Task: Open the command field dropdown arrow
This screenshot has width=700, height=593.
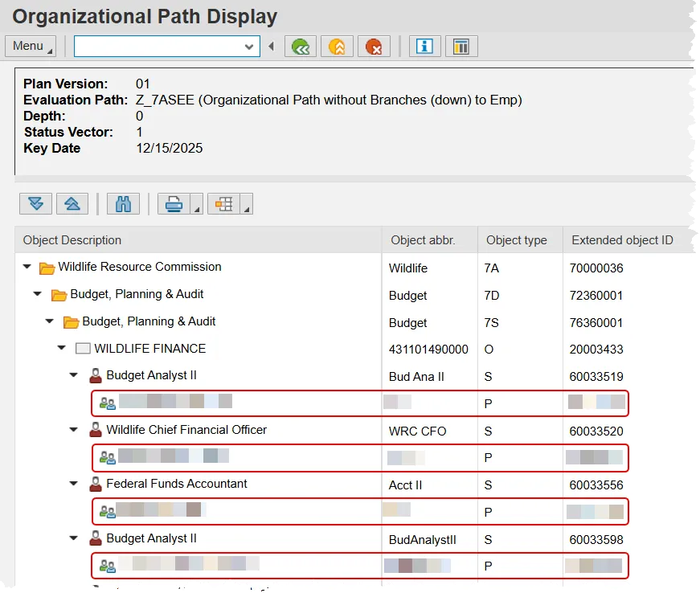Action: [249, 47]
